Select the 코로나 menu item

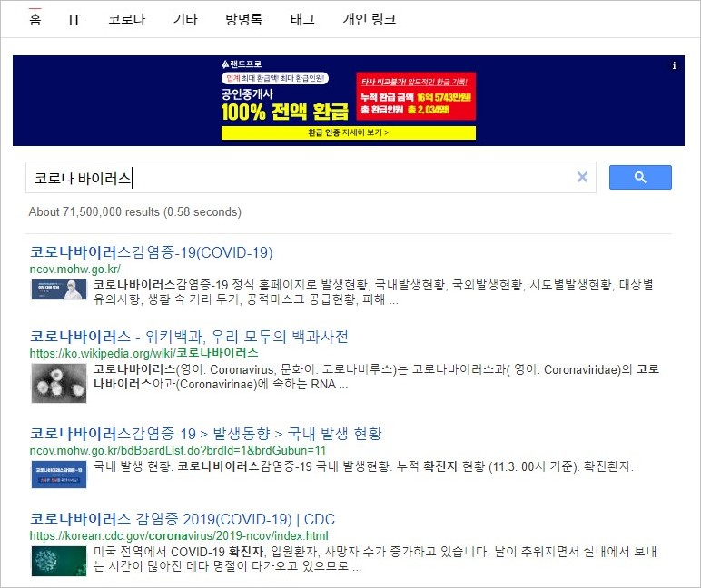tap(127, 19)
